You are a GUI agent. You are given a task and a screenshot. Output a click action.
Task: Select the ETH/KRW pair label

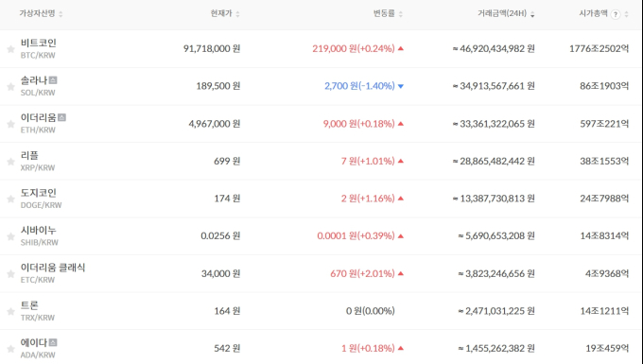tap(38, 130)
